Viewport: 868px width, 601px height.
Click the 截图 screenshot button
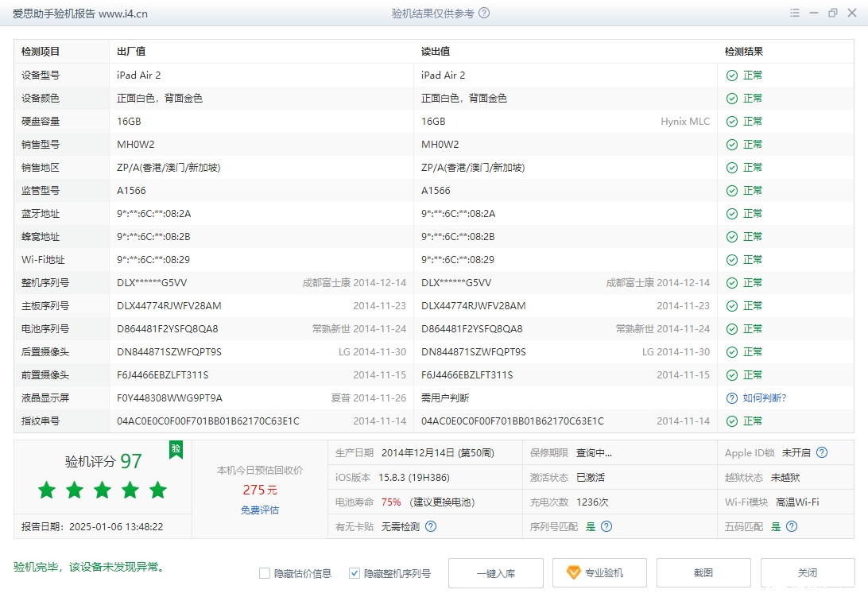coord(703,572)
